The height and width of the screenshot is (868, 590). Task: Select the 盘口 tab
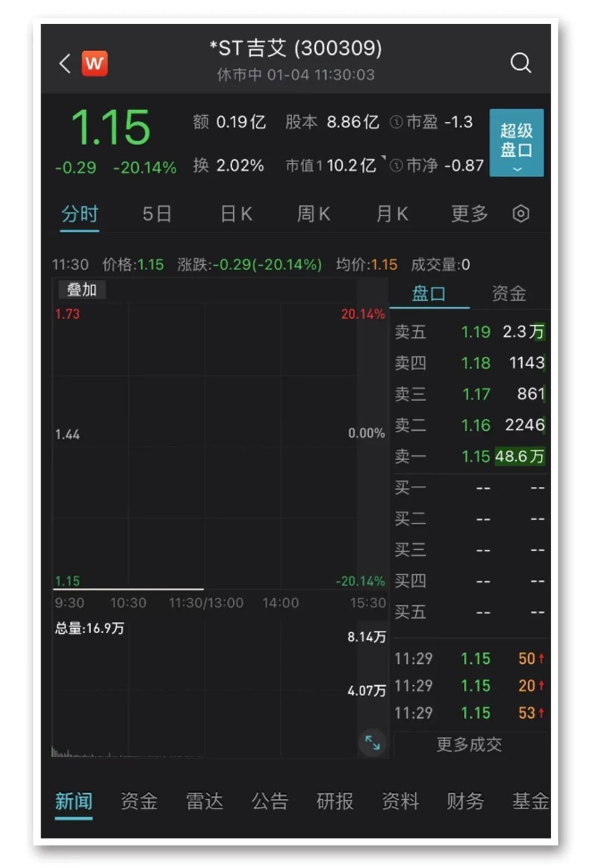click(x=429, y=294)
